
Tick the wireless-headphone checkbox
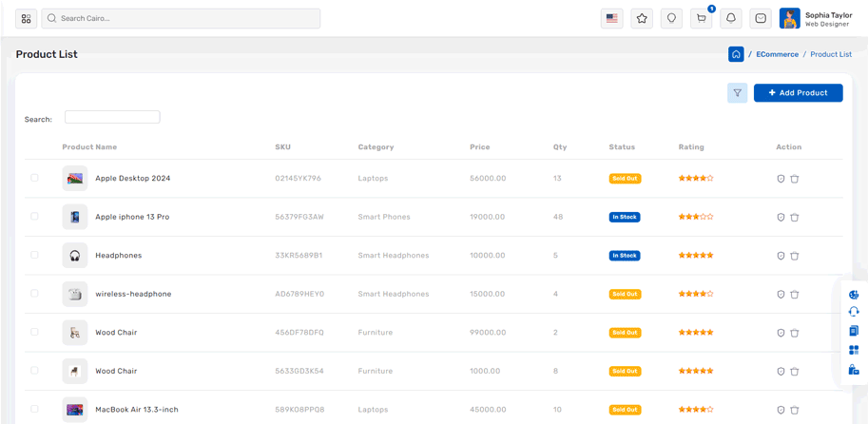(34, 294)
